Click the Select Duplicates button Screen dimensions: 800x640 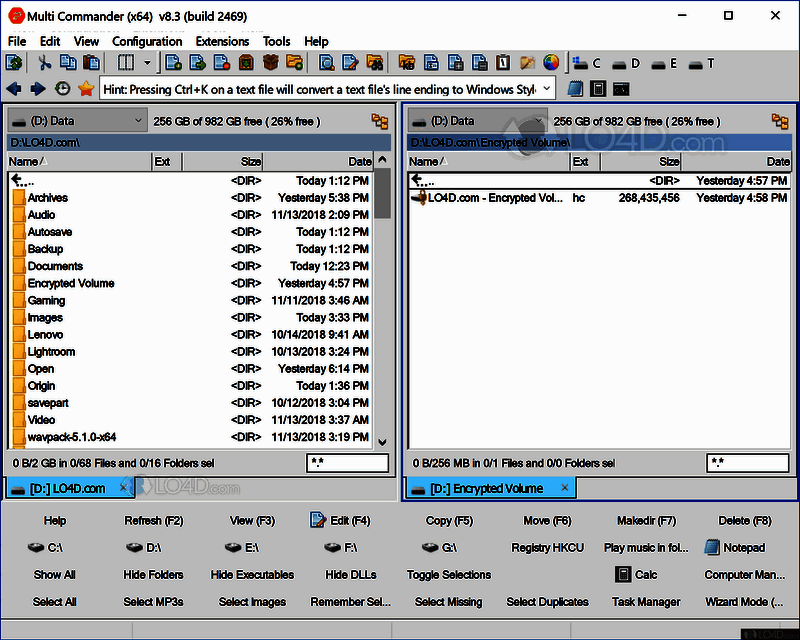coord(548,602)
